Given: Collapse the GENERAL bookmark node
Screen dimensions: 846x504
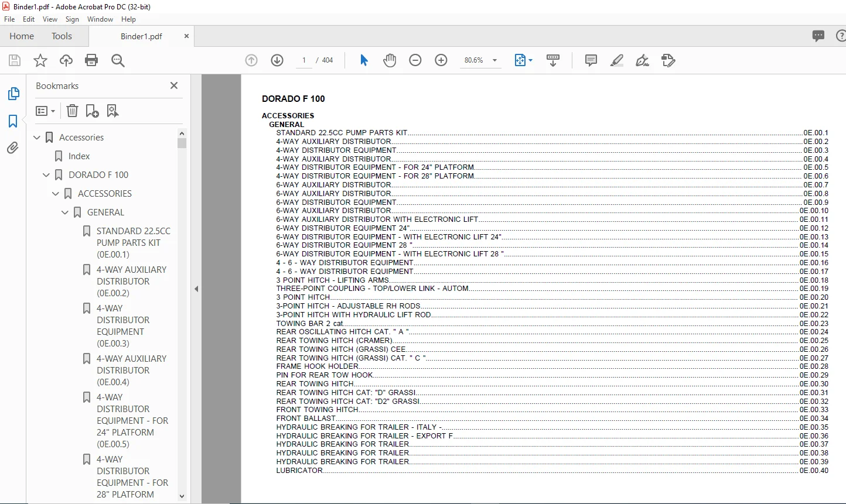Looking at the screenshot, I should tap(66, 212).
